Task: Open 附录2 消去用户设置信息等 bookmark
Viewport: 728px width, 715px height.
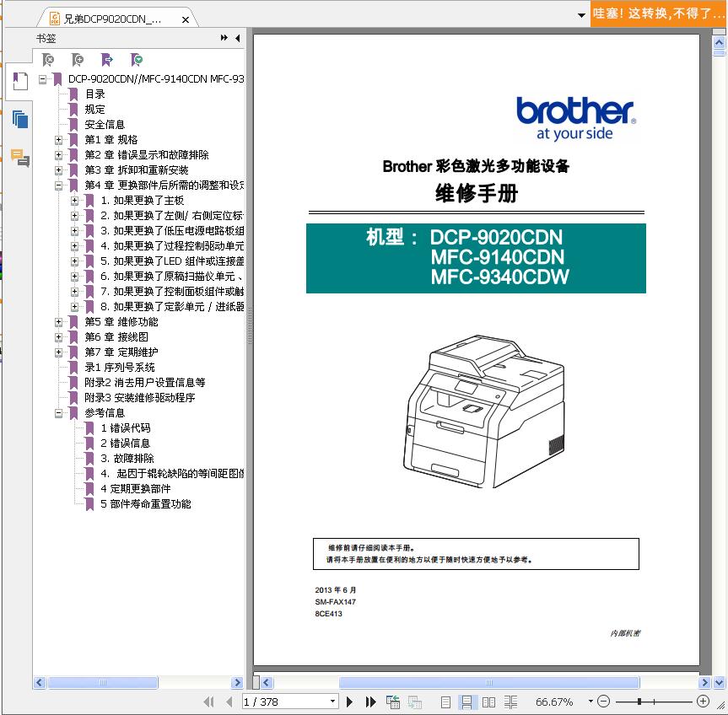Action: click(145, 383)
